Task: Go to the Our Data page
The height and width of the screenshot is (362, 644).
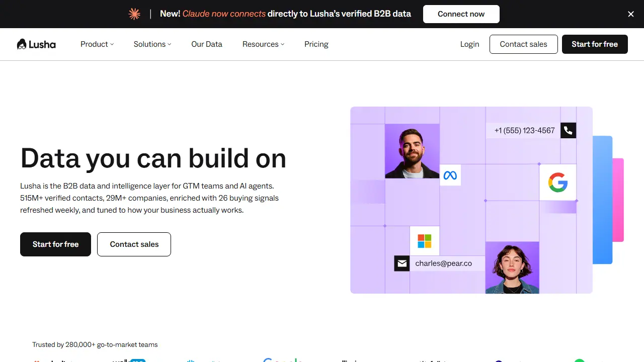Action: pos(207,44)
